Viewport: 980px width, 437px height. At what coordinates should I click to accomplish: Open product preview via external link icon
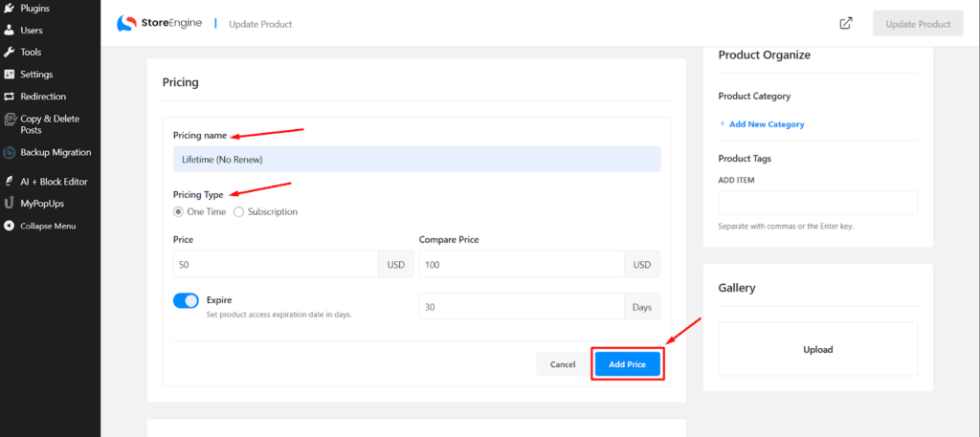[846, 24]
